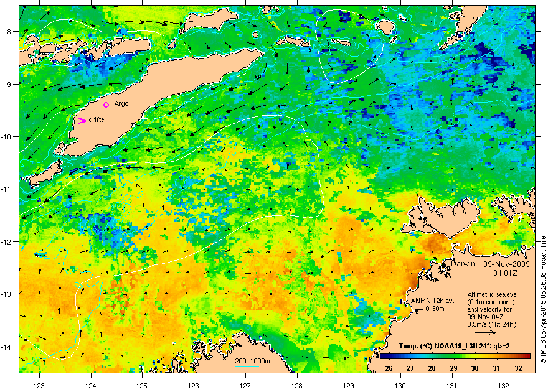Select the black Darwin location dot

click(444, 265)
